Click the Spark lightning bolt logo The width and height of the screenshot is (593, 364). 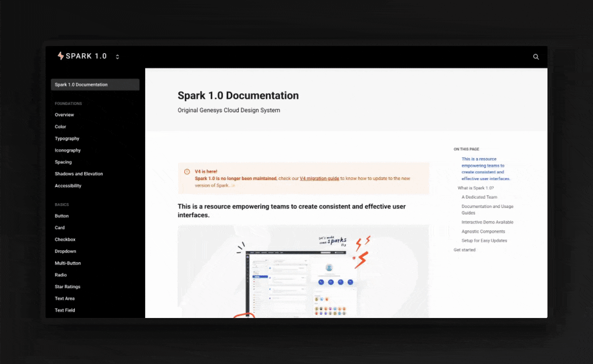(x=61, y=56)
